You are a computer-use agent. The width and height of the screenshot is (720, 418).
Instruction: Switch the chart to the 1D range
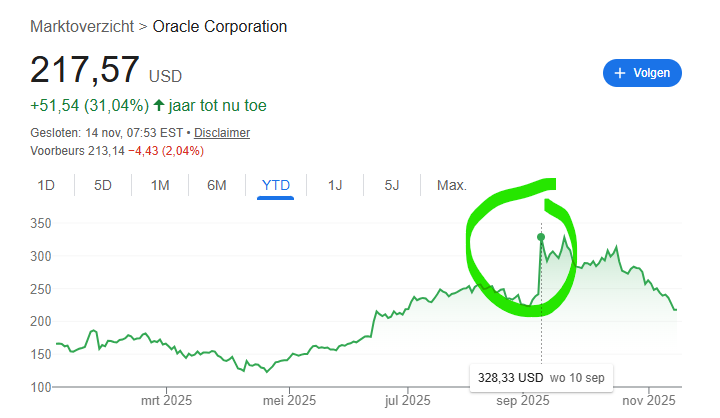[x=46, y=185]
